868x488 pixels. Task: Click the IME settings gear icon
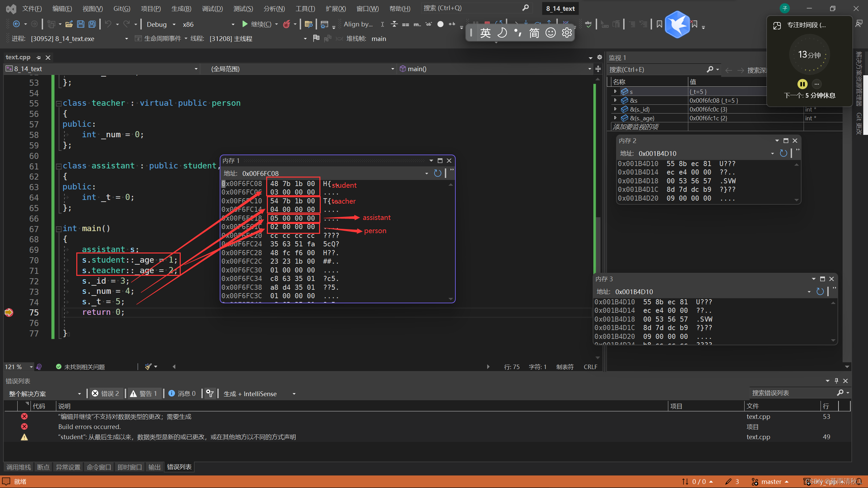(567, 33)
